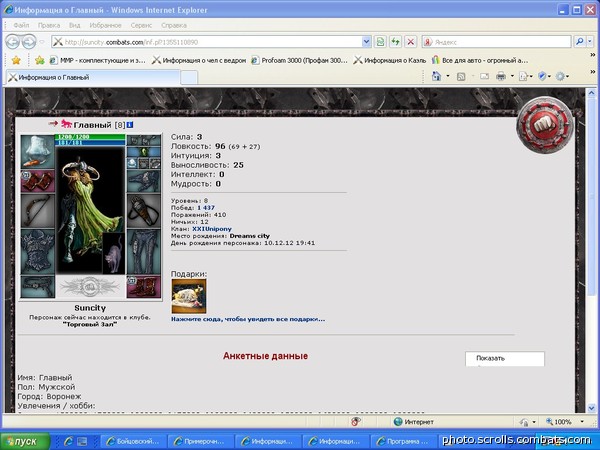Click the red boots equipment slot
This screenshot has height=450, width=600.
143,287
